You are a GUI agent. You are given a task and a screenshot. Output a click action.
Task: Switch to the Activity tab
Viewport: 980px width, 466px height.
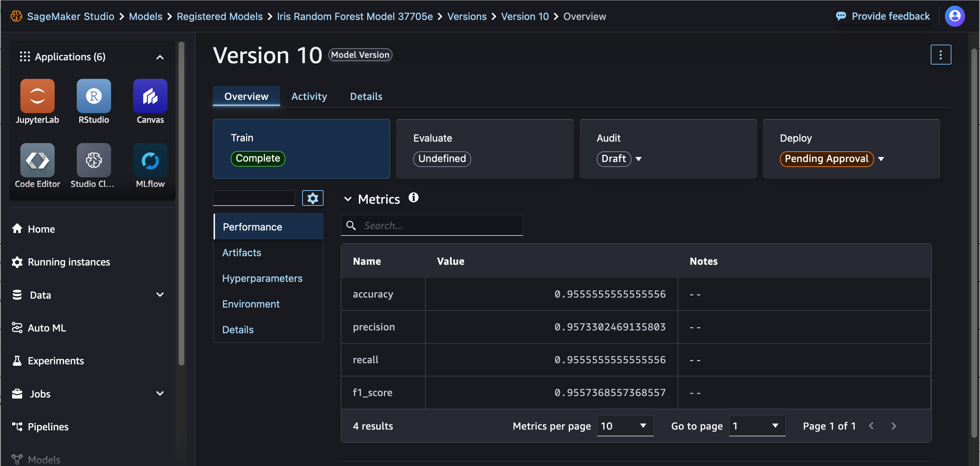coord(309,96)
